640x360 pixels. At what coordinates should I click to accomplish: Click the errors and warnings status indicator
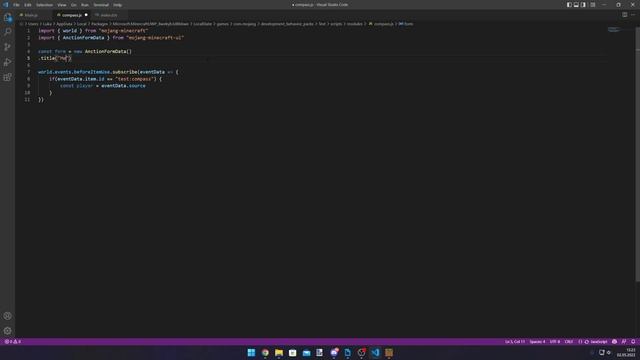point(12,342)
